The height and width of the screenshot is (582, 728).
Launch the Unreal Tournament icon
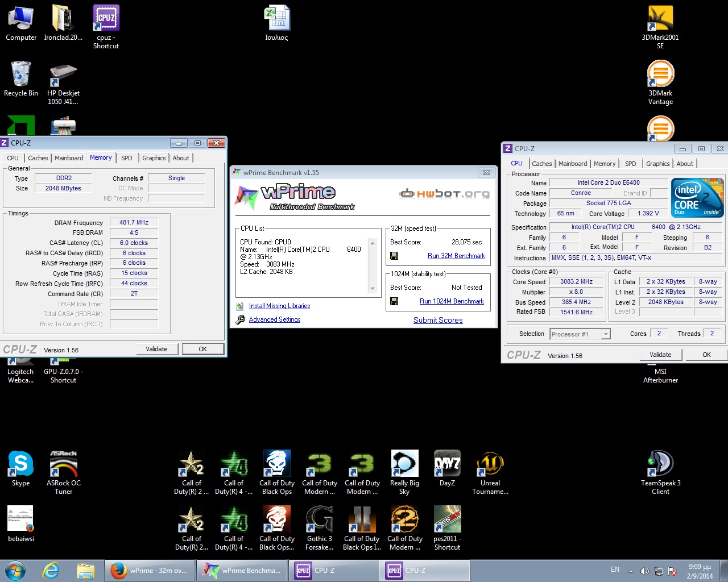490,472
